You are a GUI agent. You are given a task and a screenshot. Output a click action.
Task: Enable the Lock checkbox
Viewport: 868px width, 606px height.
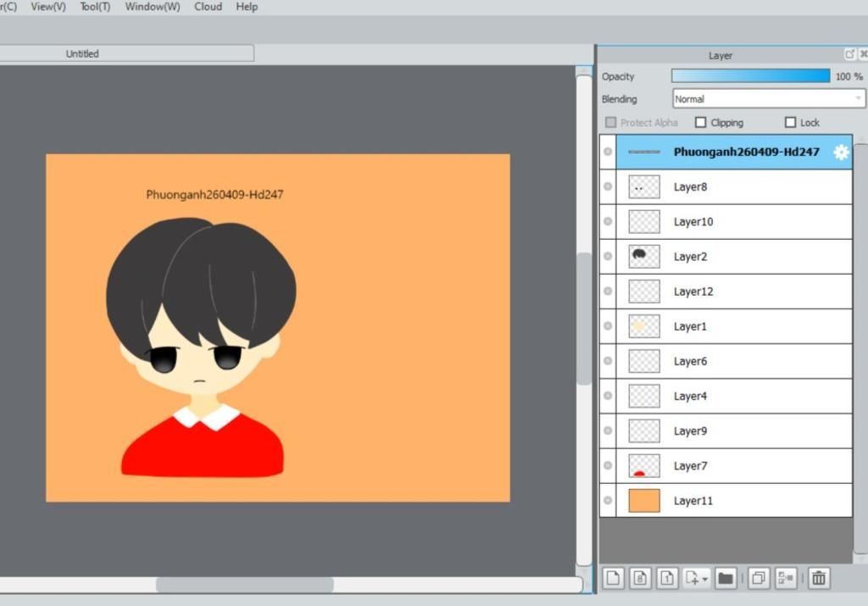click(x=791, y=122)
